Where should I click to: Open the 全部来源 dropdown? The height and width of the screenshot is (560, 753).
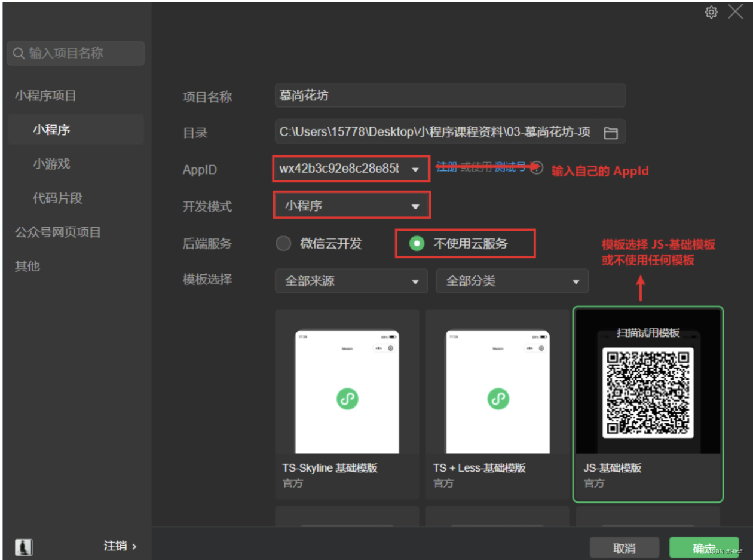pos(351,281)
